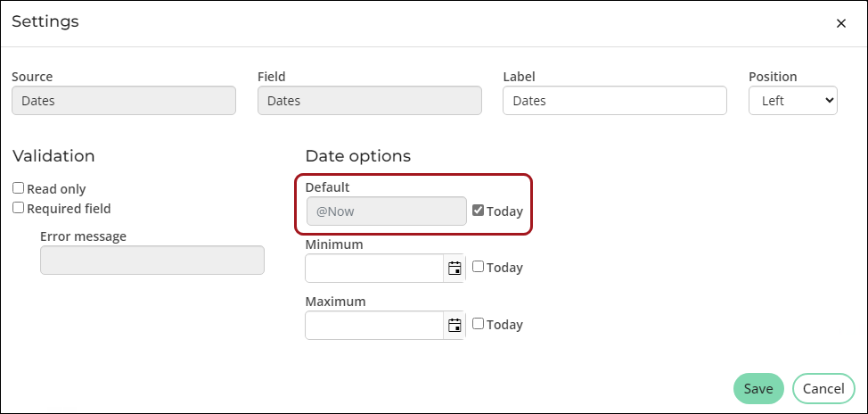Focus the Label text box
868x414 pixels.
tap(615, 100)
